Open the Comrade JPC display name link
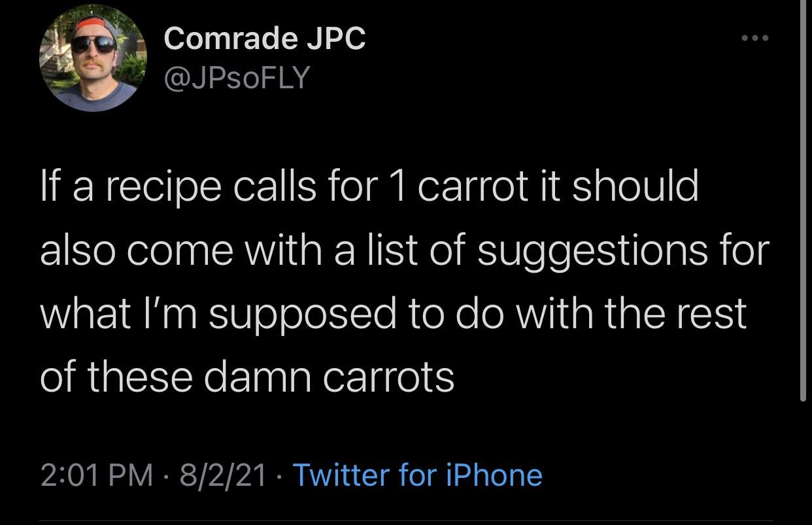The width and height of the screenshot is (812, 525). coord(265,39)
